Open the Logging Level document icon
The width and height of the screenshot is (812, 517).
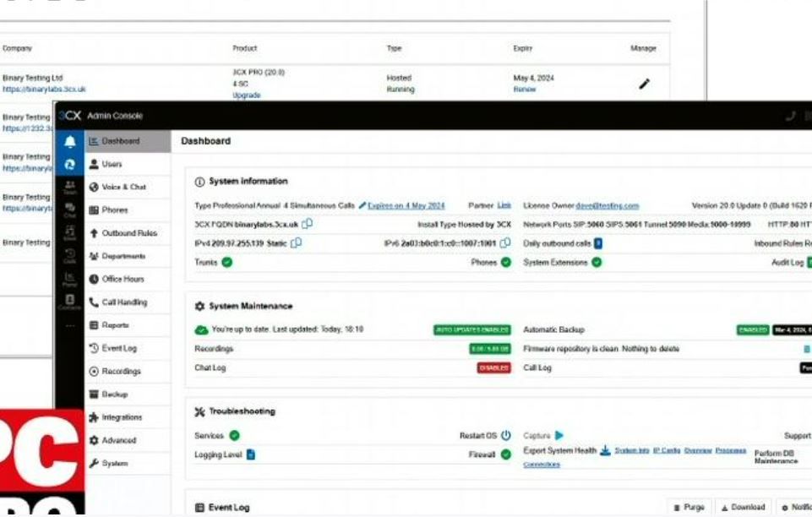251,454
